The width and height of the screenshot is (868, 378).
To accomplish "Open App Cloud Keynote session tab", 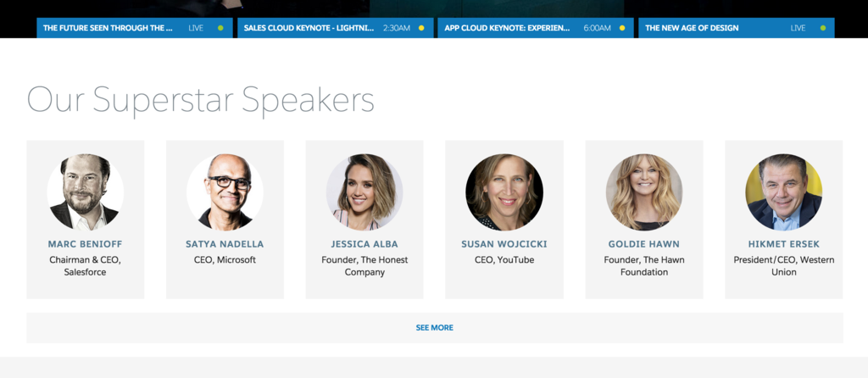I will coord(536,28).
